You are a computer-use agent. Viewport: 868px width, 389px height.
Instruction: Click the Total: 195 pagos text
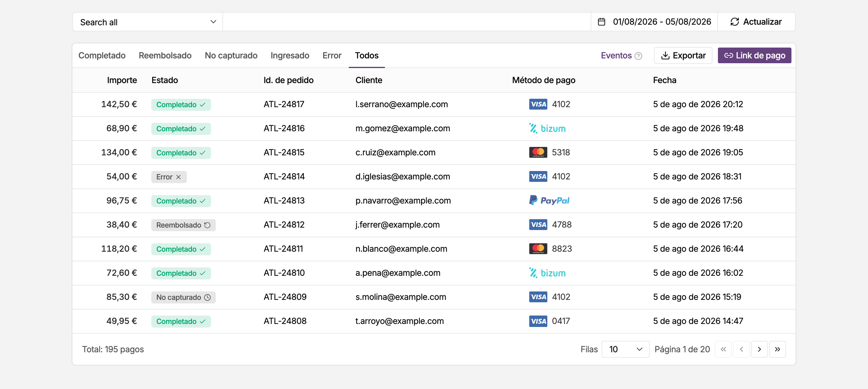tap(113, 349)
